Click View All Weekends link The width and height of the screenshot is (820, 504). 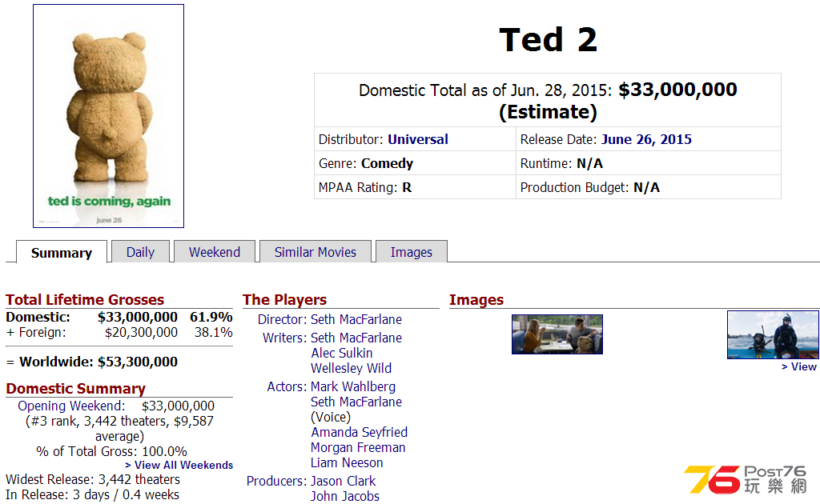tap(179, 465)
